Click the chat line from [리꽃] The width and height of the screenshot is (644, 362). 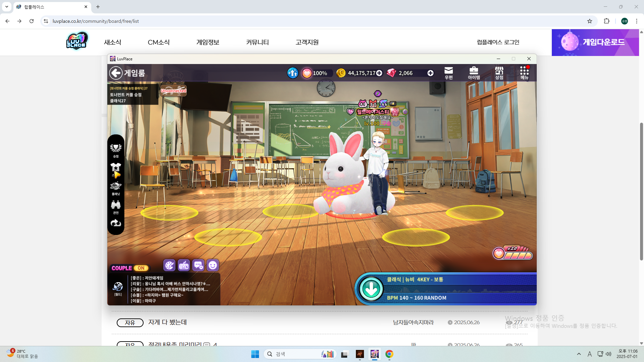pos(170,284)
